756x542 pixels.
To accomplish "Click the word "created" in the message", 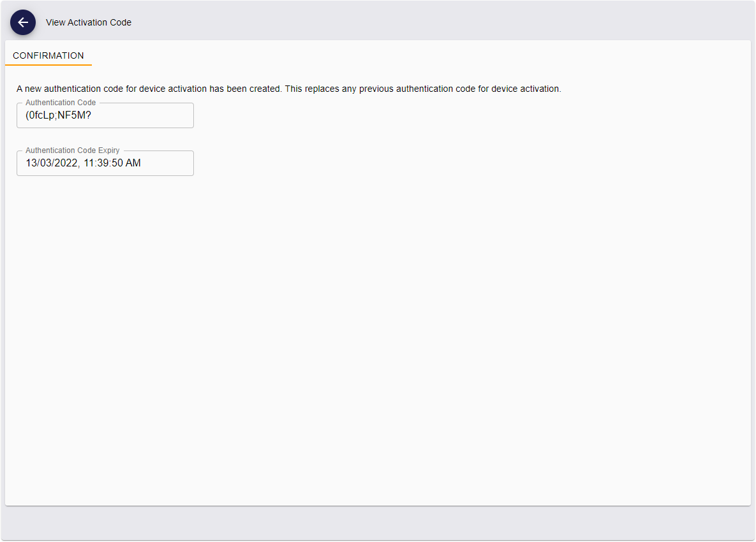I will [x=265, y=89].
